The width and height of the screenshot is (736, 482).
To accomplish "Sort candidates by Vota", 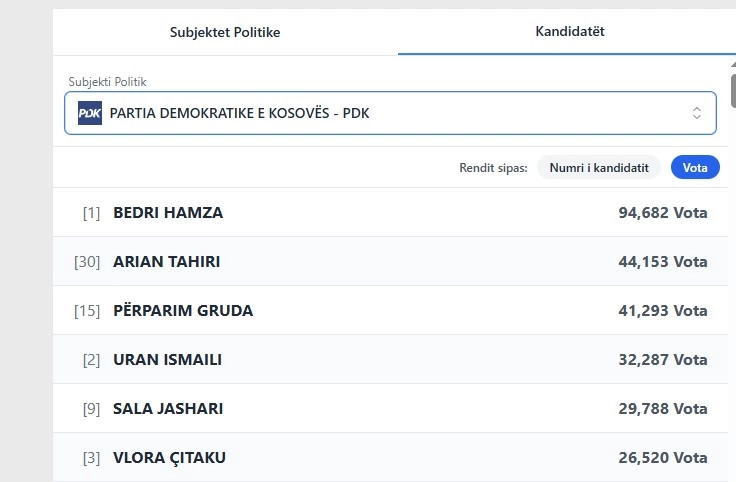I will click(695, 168).
